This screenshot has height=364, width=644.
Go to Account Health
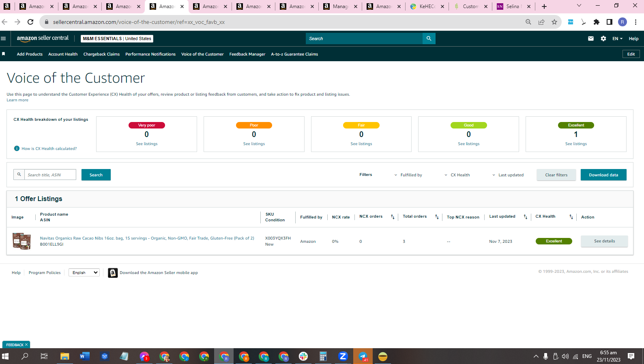coord(63,54)
